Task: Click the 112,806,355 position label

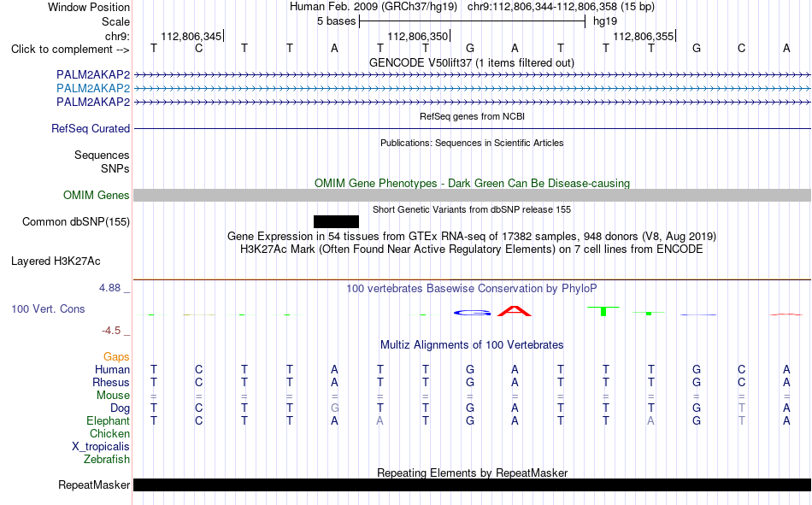Action: (643, 36)
